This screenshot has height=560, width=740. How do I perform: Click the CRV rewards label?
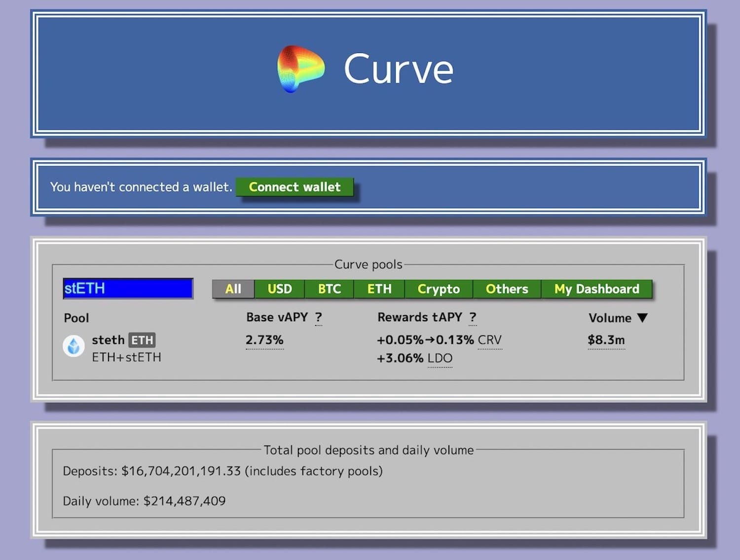click(489, 340)
